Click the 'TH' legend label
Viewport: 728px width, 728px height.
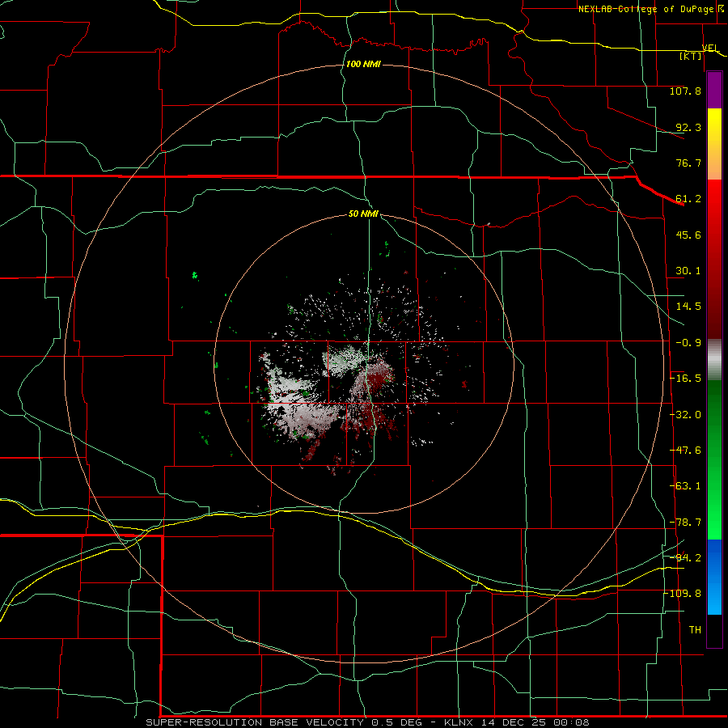point(695,630)
